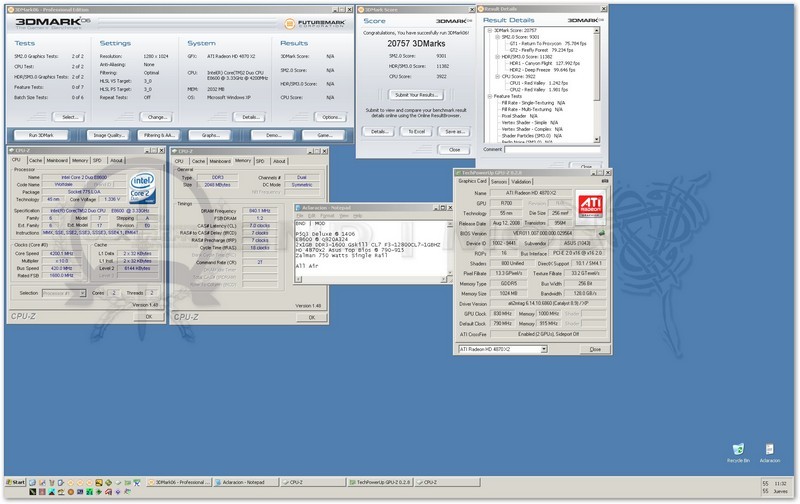Select Pixel Shader N/A result row
800x504 pixels.
coord(519,116)
